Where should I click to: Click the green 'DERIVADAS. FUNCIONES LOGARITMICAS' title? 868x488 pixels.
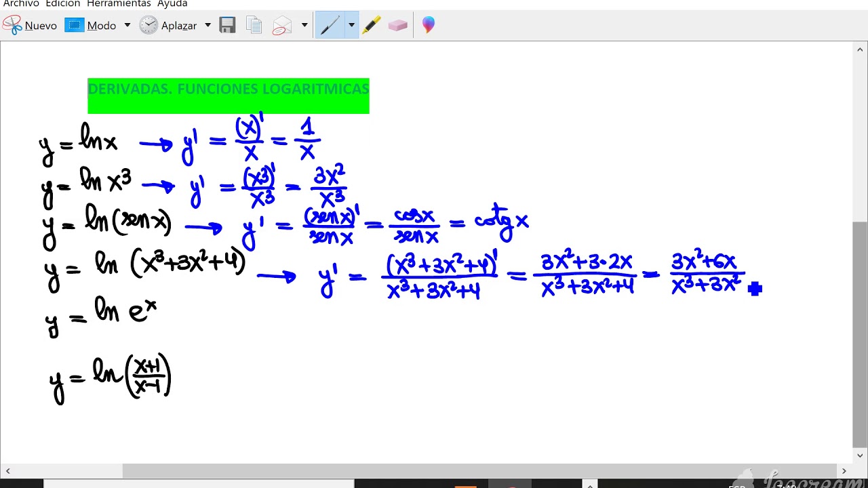click(x=229, y=96)
